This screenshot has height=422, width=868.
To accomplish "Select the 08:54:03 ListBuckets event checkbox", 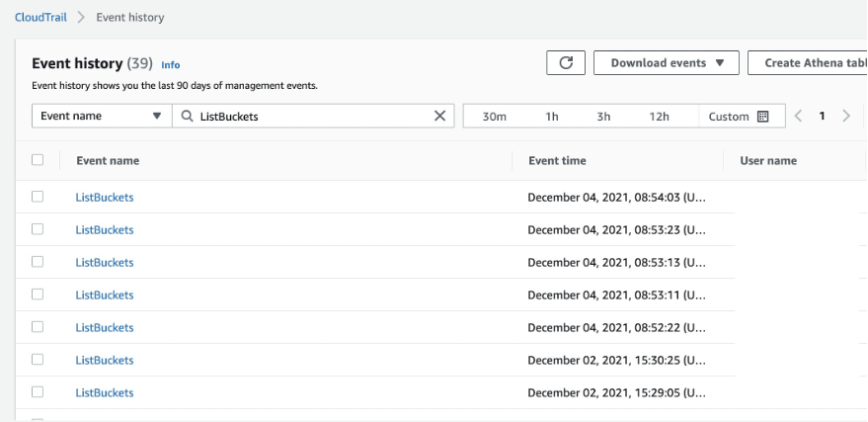I will (38, 197).
